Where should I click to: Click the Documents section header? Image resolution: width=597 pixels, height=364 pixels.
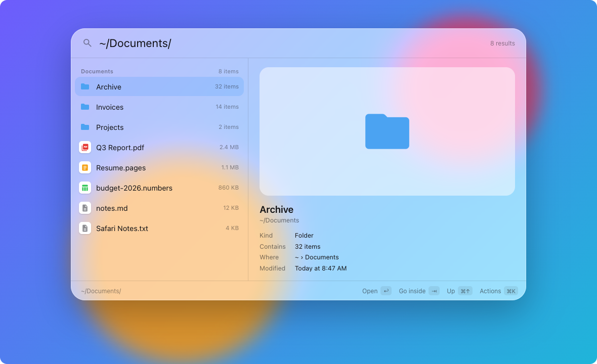tap(97, 71)
